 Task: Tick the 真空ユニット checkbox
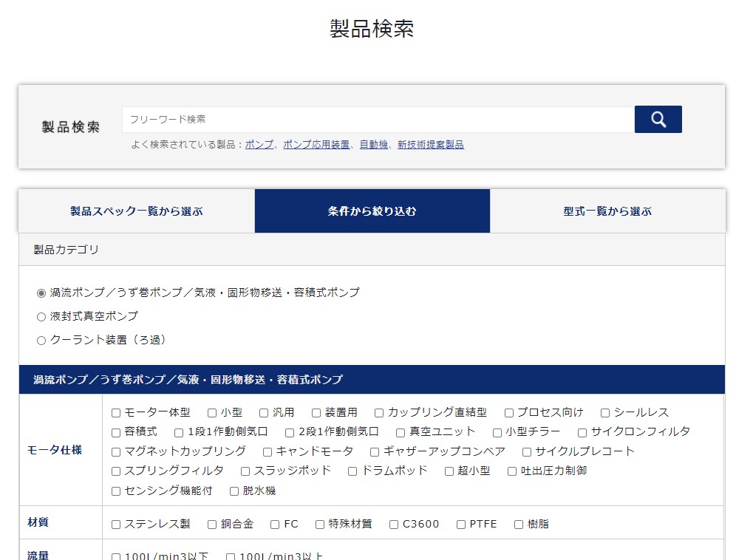click(401, 432)
